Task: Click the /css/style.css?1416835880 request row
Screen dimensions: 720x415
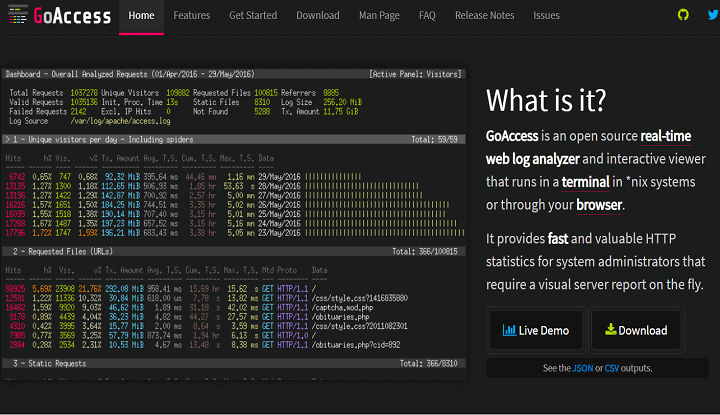Action: coord(207,298)
